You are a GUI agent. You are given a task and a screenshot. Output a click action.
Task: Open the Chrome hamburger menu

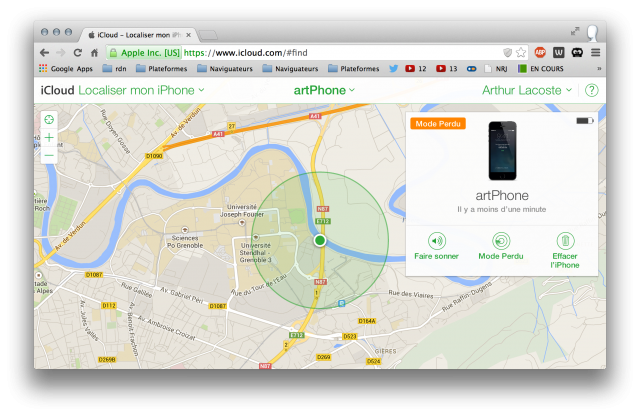tap(596, 52)
